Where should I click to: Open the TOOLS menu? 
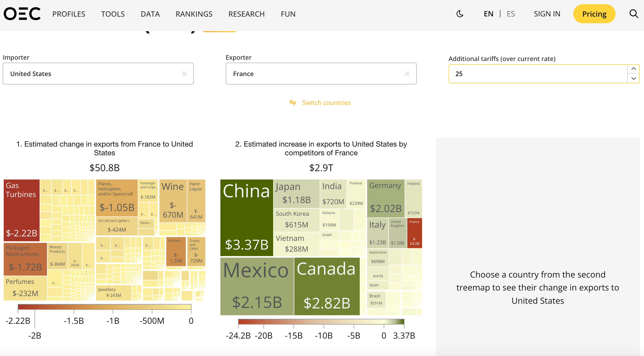[113, 14]
